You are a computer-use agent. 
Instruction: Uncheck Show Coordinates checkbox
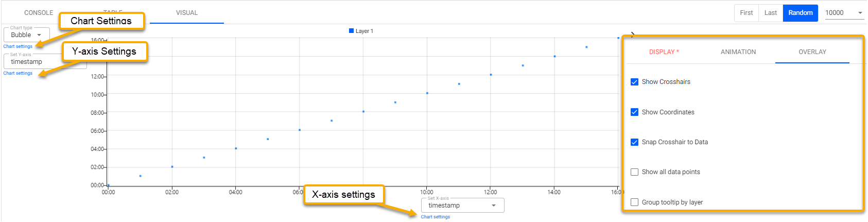tap(635, 112)
